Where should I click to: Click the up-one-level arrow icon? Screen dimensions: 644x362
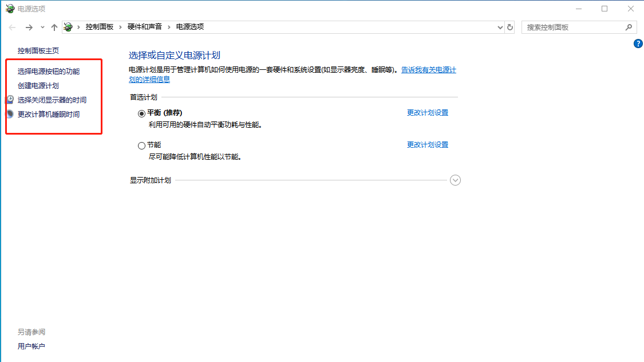54,26
